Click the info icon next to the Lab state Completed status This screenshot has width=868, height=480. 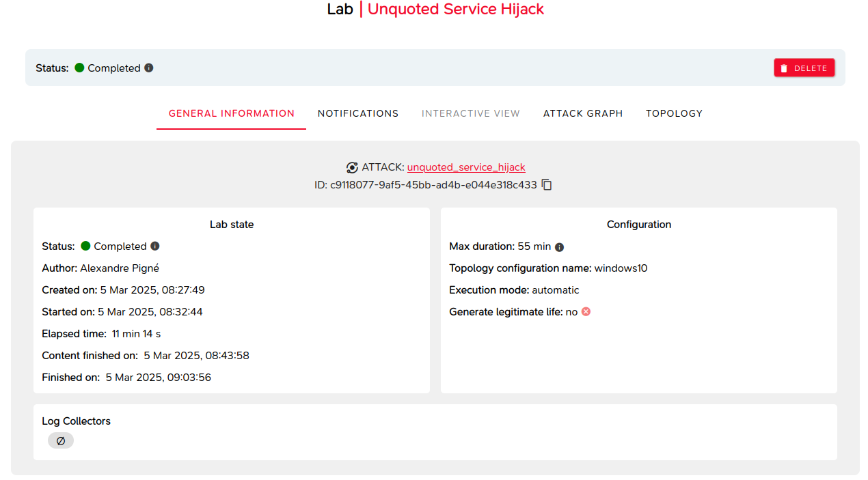(x=155, y=246)
